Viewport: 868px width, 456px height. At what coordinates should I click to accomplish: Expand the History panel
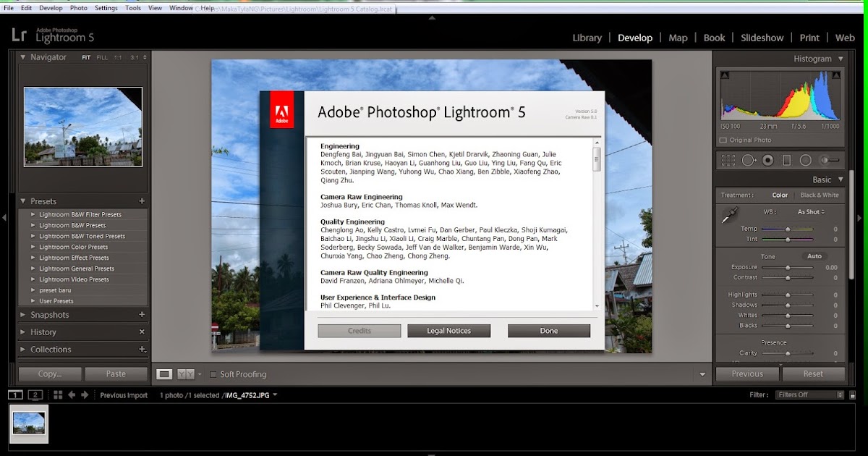point(22,332)
